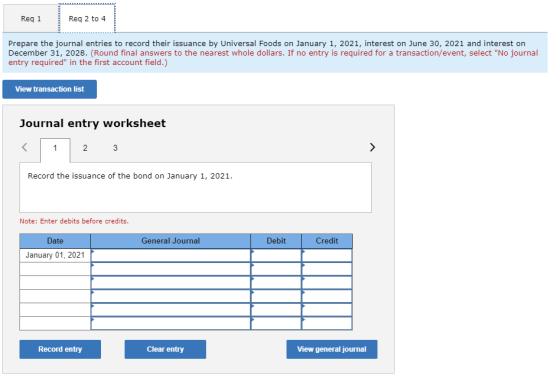Select worksheet tab 1

tap(55, 149)
